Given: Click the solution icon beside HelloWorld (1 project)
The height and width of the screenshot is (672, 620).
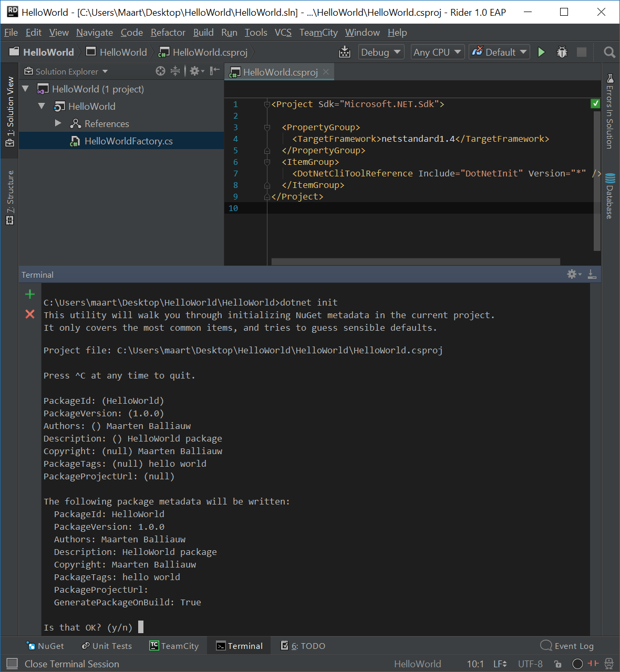Looking at the screenshot, I should (x=43, y=89).
